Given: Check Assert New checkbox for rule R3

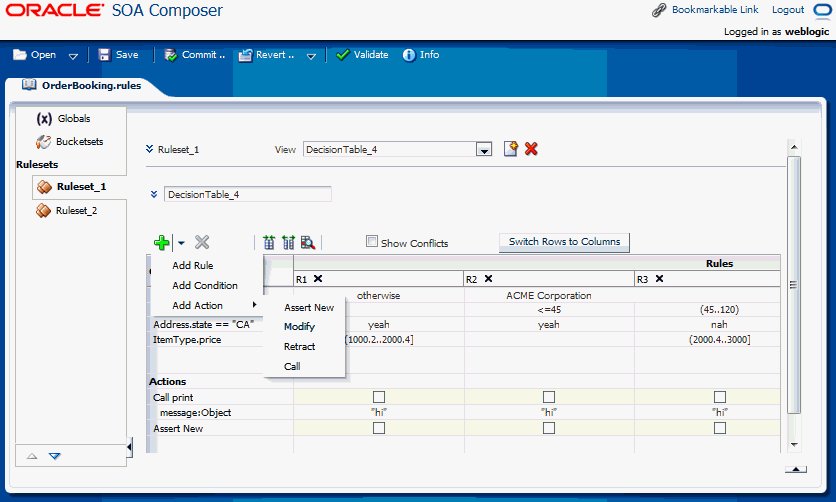Looking at the screenshot, I should tap(720, 428).
